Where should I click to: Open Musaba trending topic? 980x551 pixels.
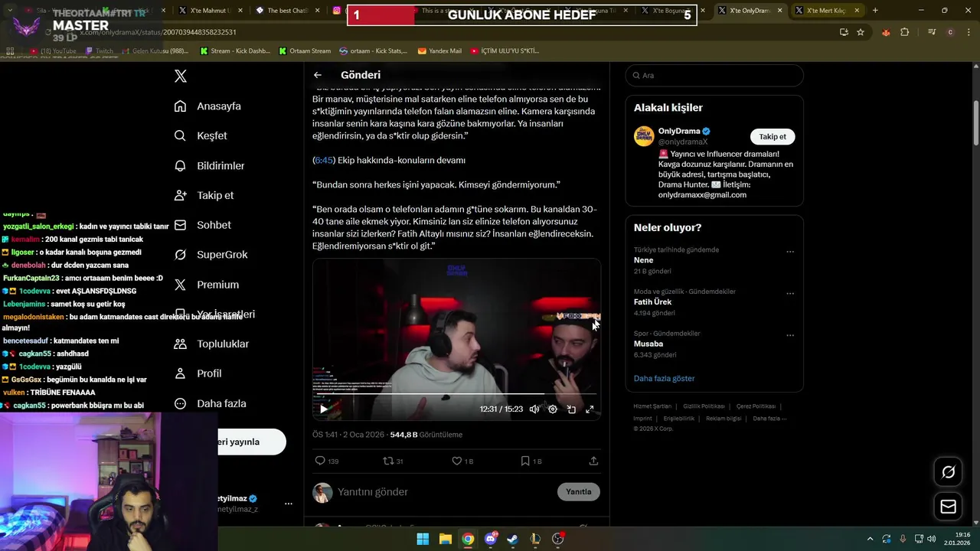pyautogui.click(x=648, y=344)
